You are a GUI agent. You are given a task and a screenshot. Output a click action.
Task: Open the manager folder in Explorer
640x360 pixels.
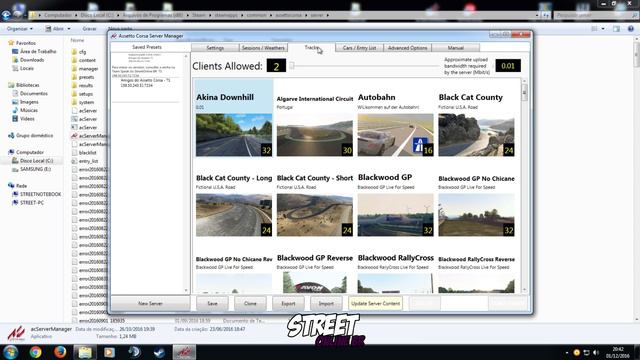(x=88, y=69)
